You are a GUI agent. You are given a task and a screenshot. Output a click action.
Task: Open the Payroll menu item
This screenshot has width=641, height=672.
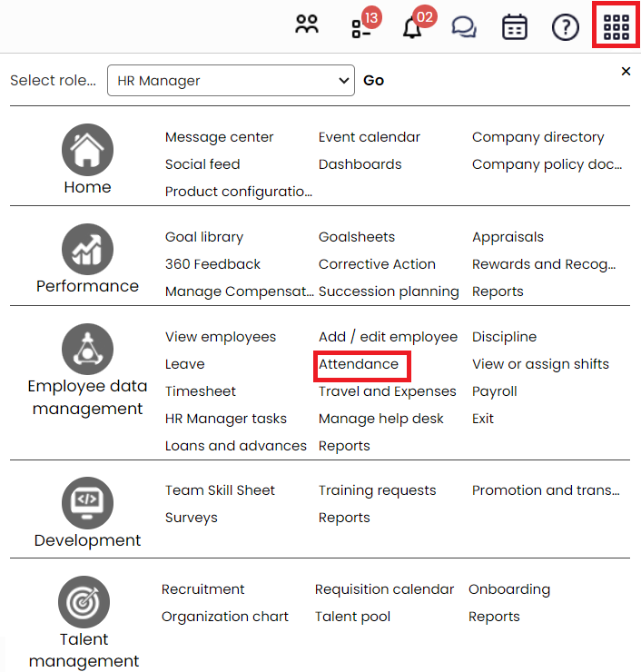pyautogui.click(x=494, y=391)
